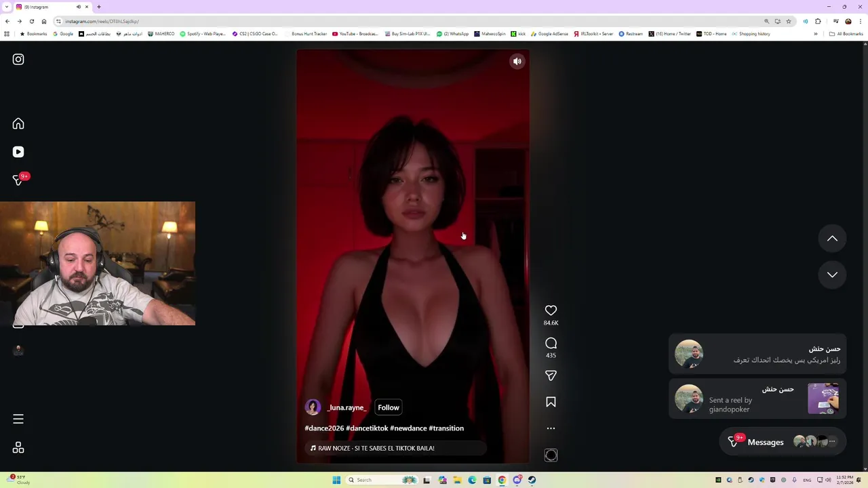The width and height of the screenshot is (868, 488).
Task: Open Steam from the taskbar
Action: (x=532, y=480)
